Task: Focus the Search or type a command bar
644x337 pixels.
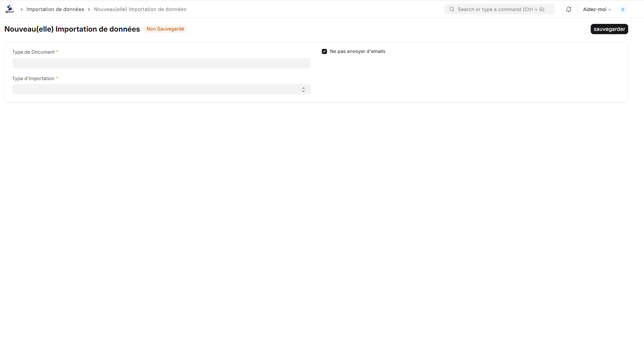Action: [500, 9]
